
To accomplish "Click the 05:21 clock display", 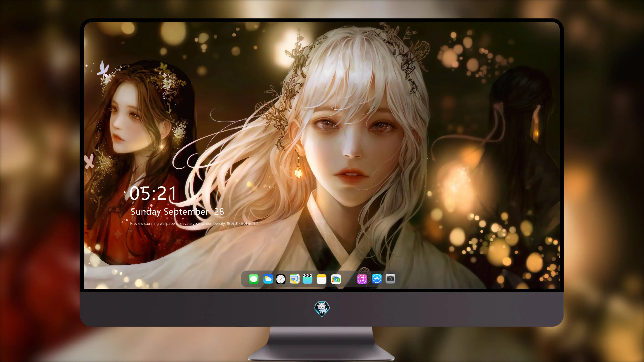I will click(x=153, y=193).
